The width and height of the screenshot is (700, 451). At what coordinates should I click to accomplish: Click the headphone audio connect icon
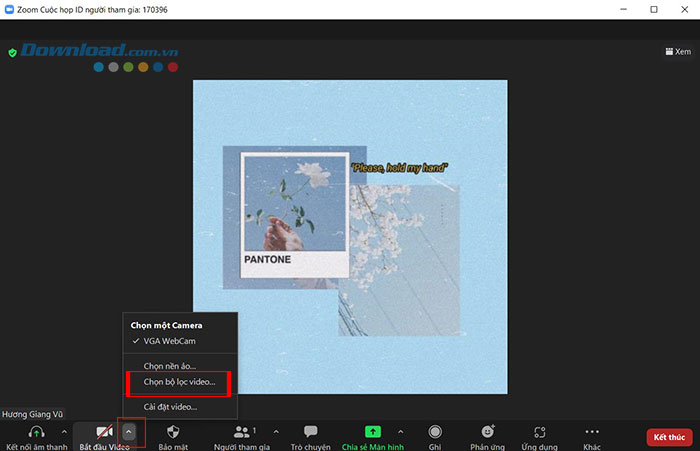(37, 432)
